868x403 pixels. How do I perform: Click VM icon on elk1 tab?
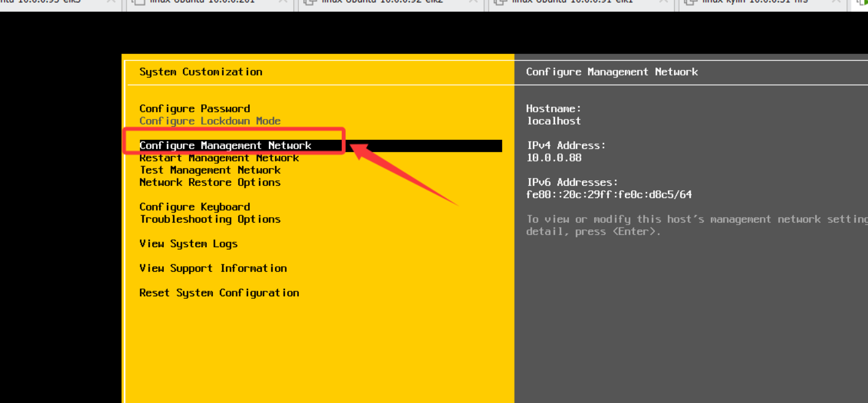tap(501, 2)
